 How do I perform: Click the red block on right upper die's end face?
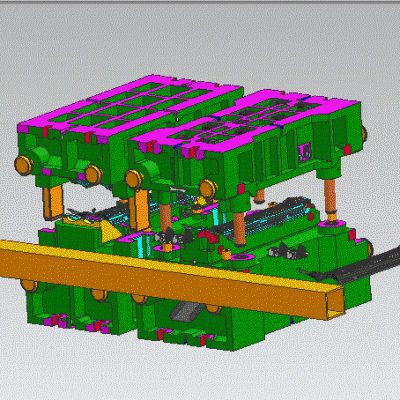(x=347, y=150)
